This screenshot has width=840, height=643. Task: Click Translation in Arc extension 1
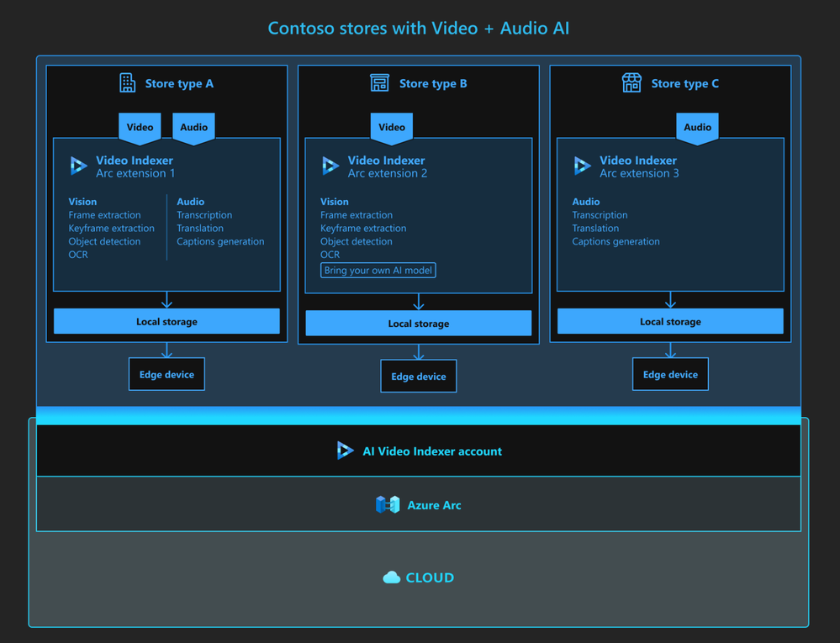click(200, 229)
